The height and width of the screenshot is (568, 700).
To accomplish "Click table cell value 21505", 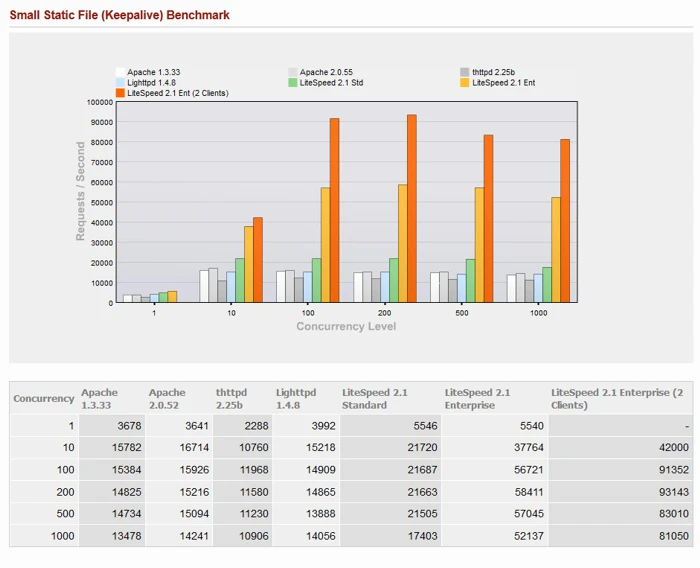I will click(422, 513).
